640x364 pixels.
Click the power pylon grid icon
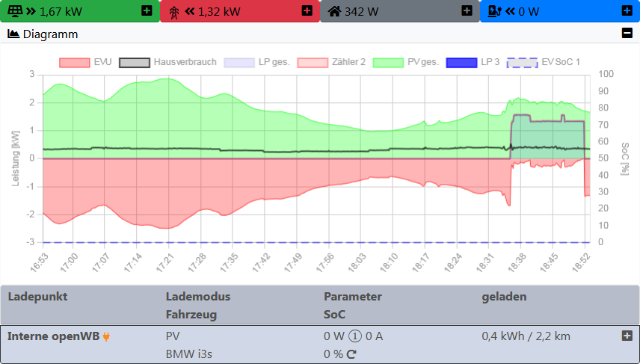[174, 11]
